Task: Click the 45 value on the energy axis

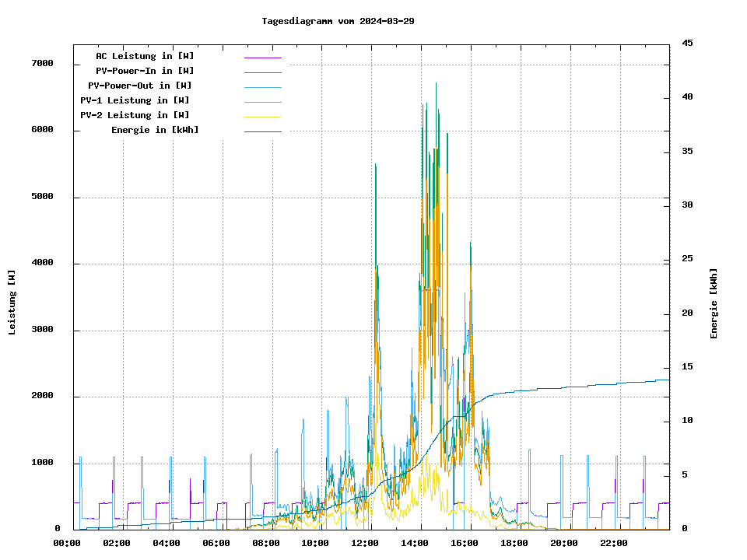Action: 687,43
